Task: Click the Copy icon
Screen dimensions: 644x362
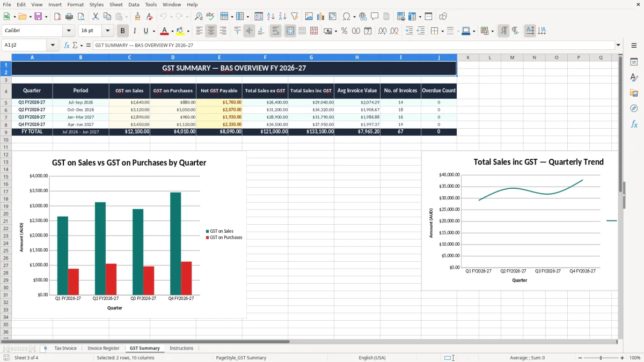Action: point(107,17)
